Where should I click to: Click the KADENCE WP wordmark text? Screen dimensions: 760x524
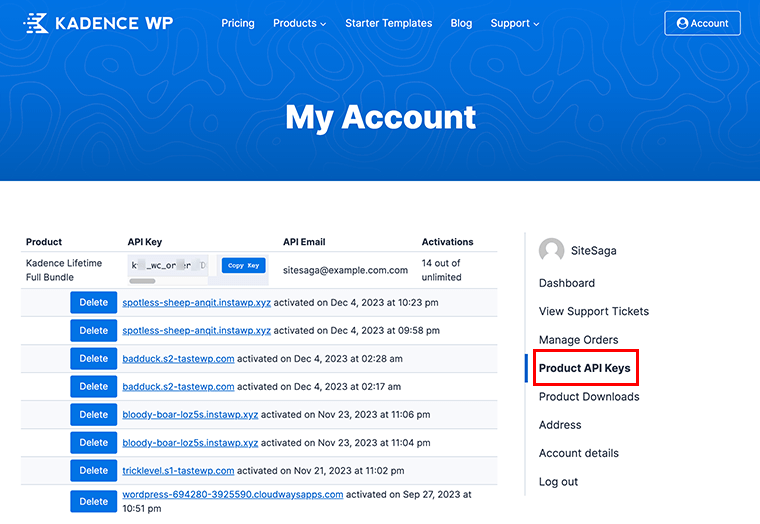(114, 23)
